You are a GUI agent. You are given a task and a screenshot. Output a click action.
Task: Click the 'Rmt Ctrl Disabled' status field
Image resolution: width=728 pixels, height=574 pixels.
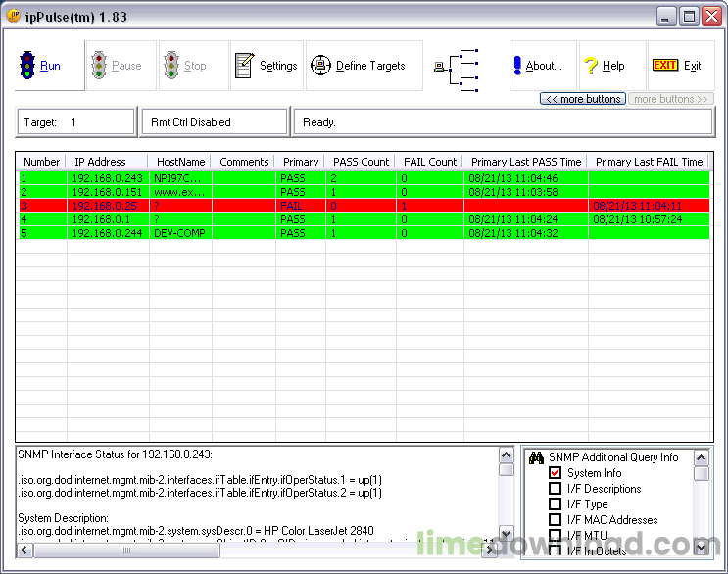(214, 122)
